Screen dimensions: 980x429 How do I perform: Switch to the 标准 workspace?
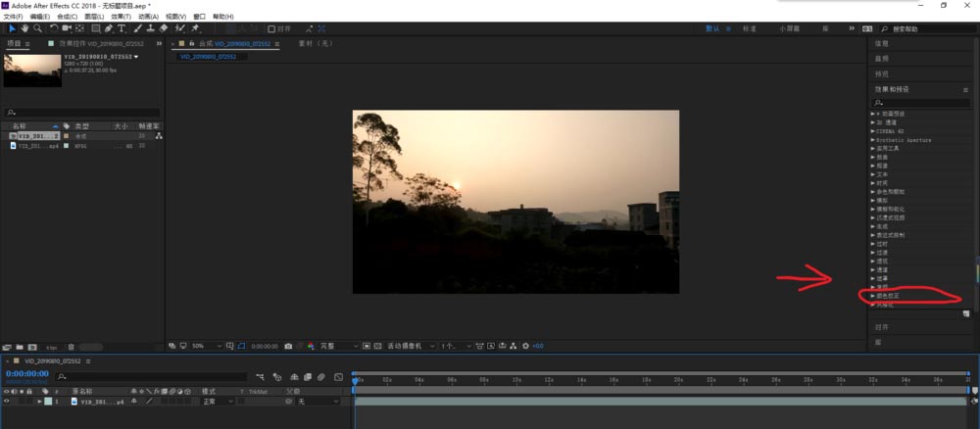pos(750,29)
